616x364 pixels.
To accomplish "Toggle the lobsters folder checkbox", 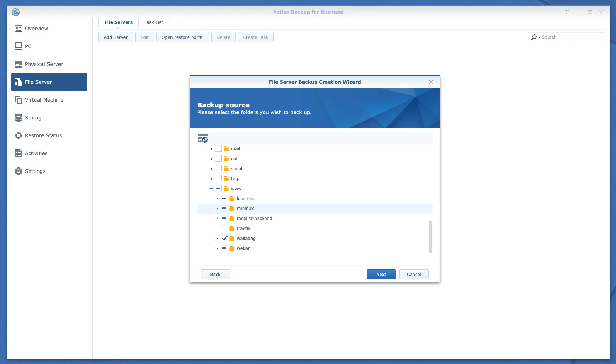I will click(224, 199).
